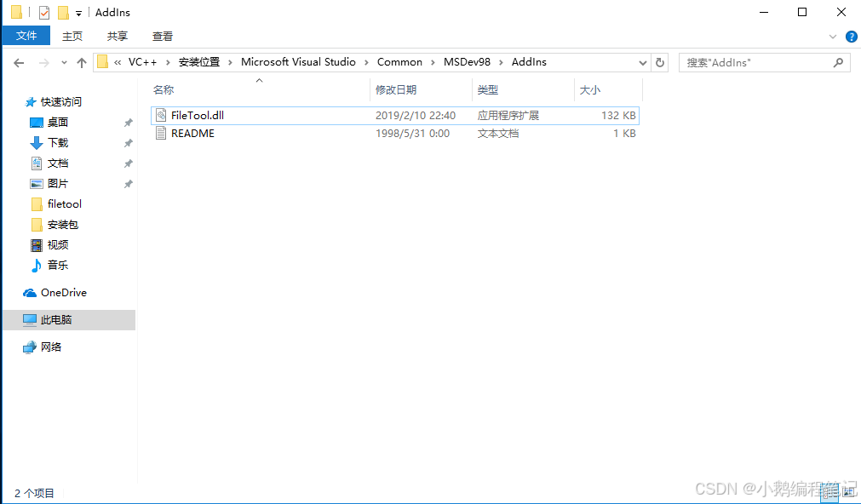Navigate to Microsoft Visual Studio breadcrumb
The image size is (861, 504).
click(298, 62)
